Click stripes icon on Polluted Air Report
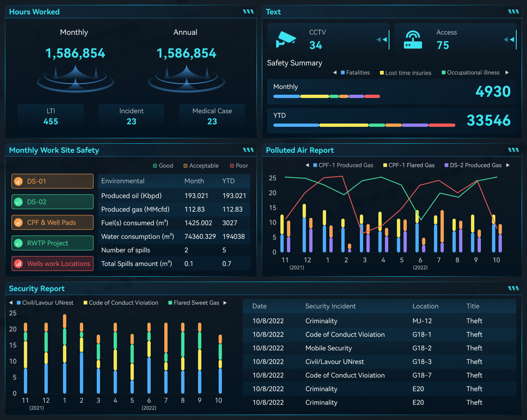 (x=513, y=150)
